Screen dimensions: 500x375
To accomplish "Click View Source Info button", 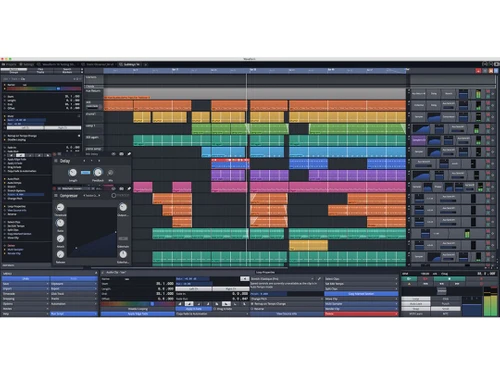I will click(x=287, y=314).
